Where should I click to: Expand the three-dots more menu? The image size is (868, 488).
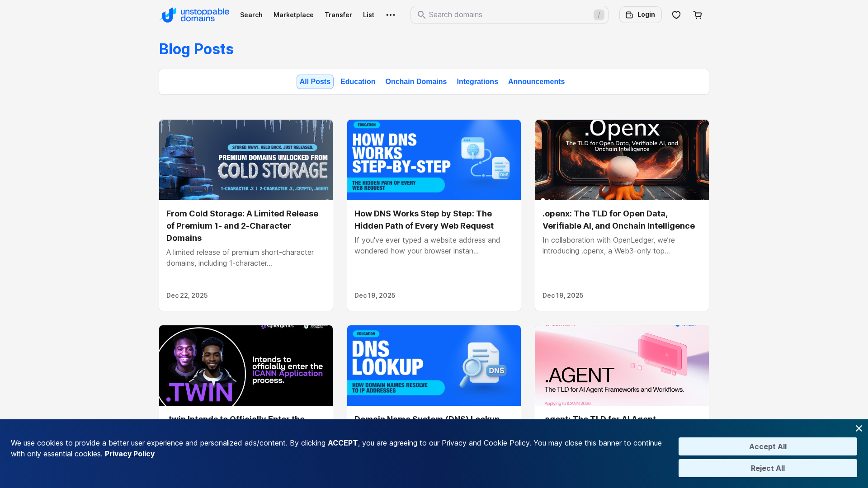391,15
